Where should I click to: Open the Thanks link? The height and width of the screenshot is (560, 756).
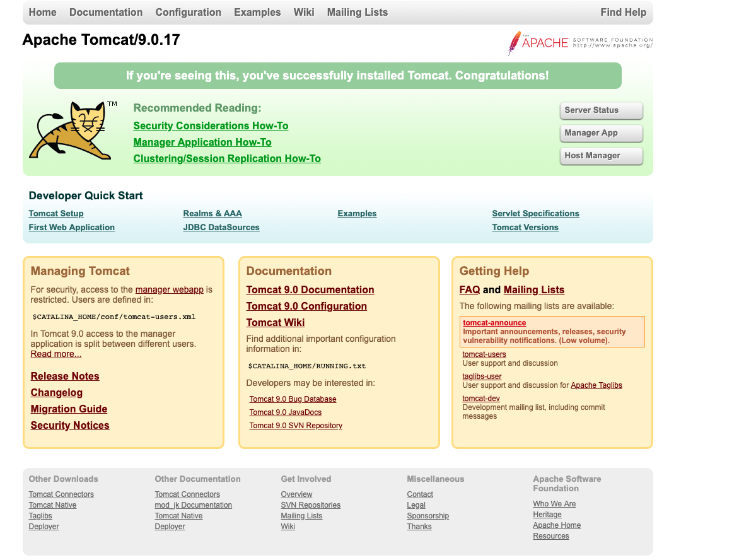419,527
